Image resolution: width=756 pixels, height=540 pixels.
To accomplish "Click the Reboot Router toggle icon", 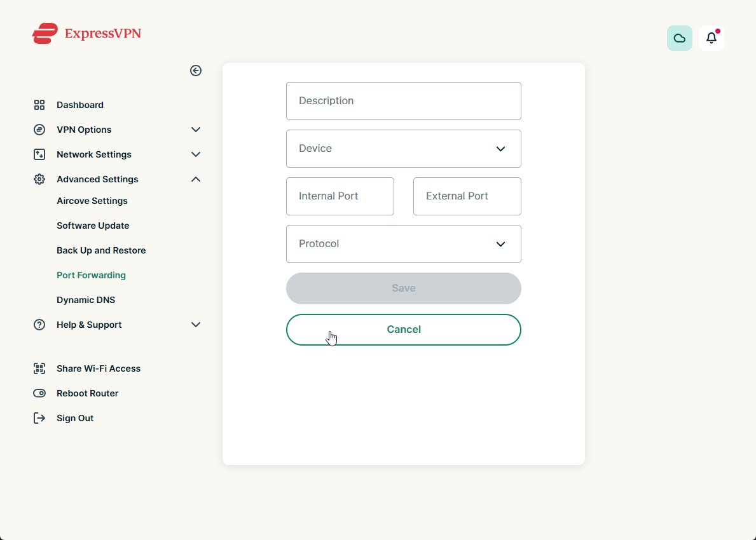I will click(39, 393).
